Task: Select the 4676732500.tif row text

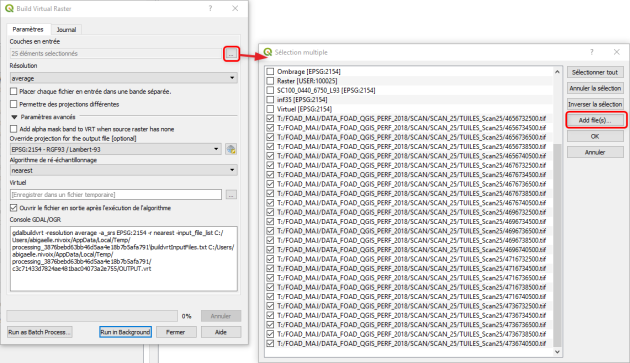Action: coord(411,165)
